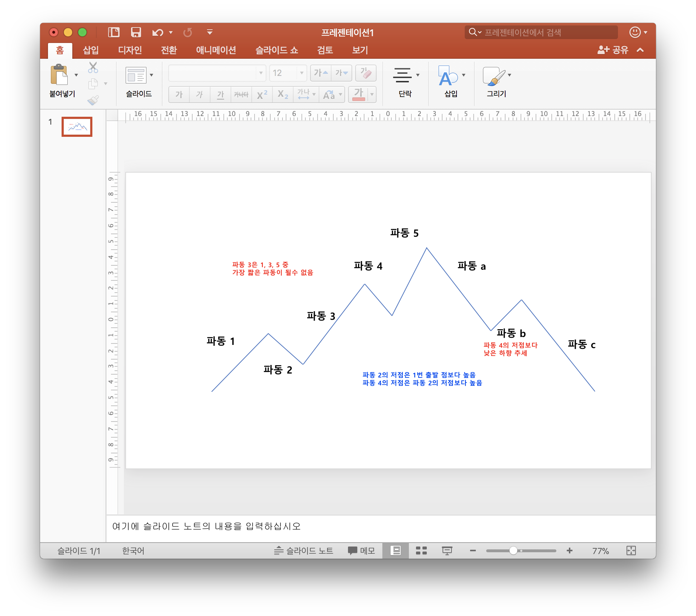This screenshot has width=696, height=616.
Task: Expand paragraph (단락) dropdown arrow
Action: point(418,75)
